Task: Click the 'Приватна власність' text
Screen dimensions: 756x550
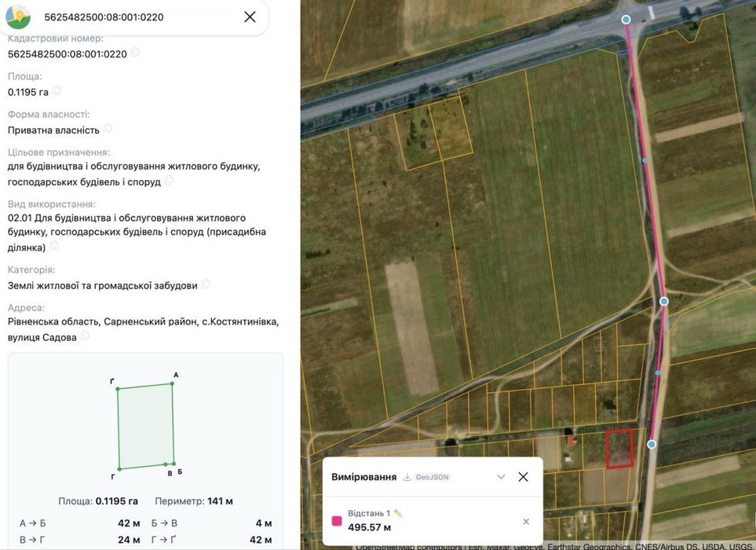Action: (53, 130)
